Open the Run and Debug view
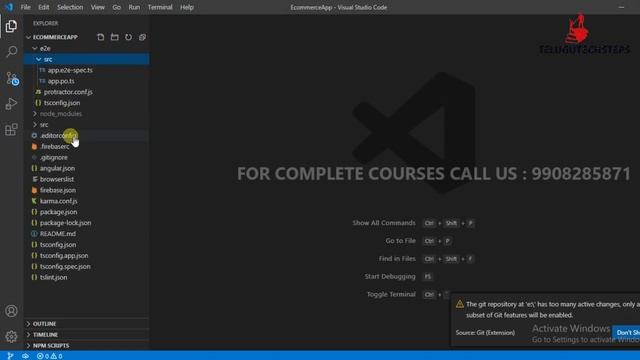 point(11,104)
